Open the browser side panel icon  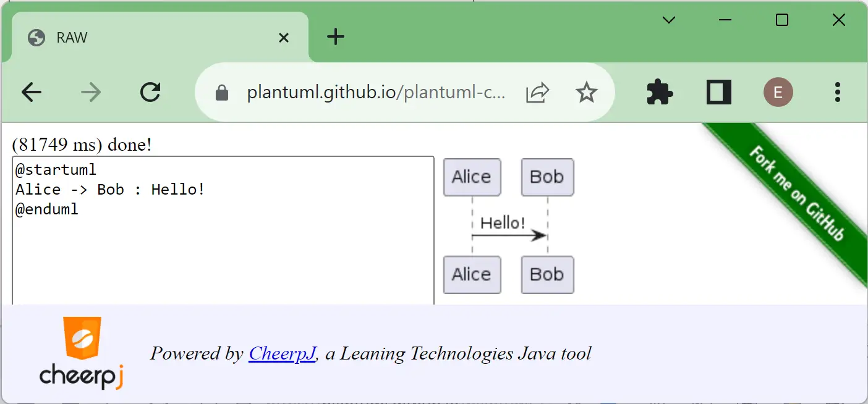(x=718, y=91)
